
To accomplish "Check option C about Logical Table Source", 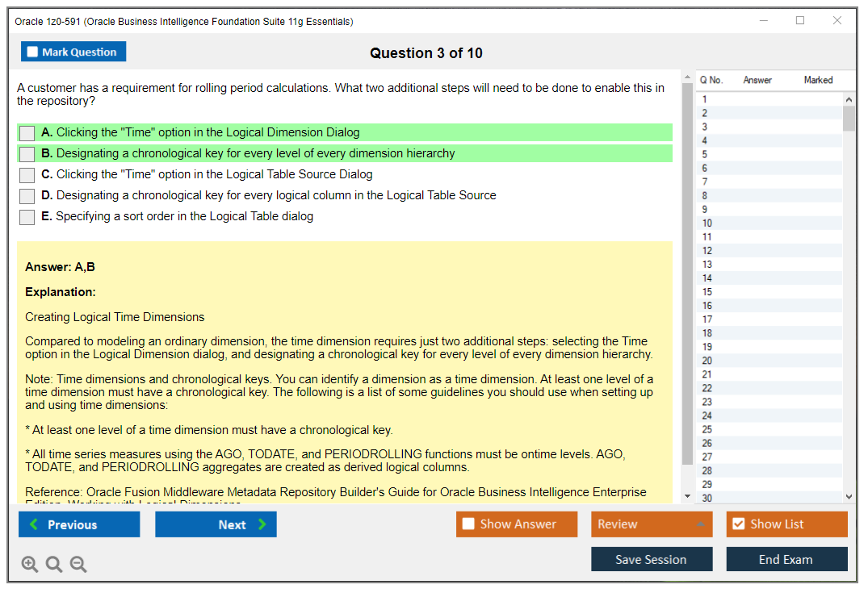I will (27, 175).
